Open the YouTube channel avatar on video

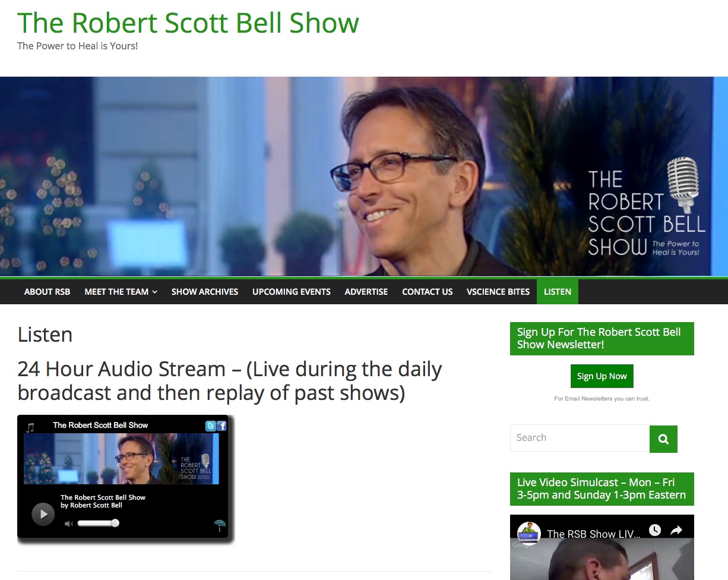(x=528, y=533)
